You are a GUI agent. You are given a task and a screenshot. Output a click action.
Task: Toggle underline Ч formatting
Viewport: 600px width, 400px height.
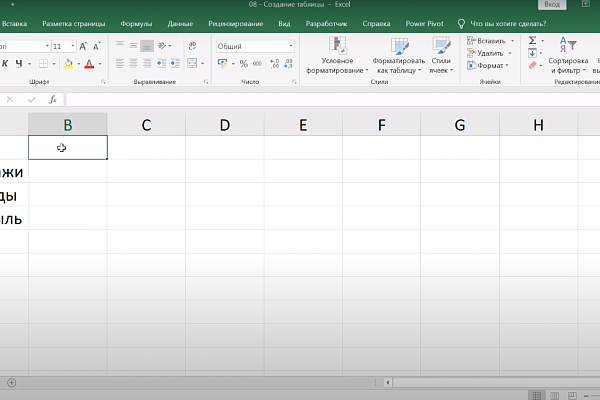click(x=19, y=64)
